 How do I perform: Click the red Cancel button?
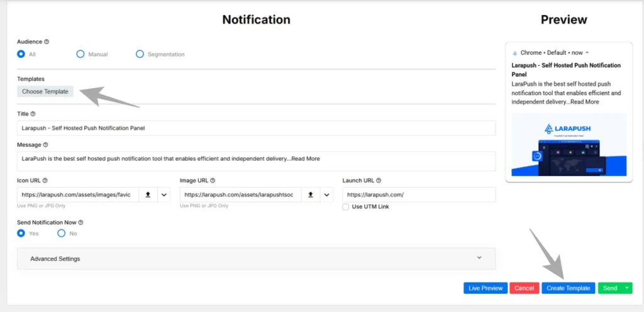coord(524,287)
